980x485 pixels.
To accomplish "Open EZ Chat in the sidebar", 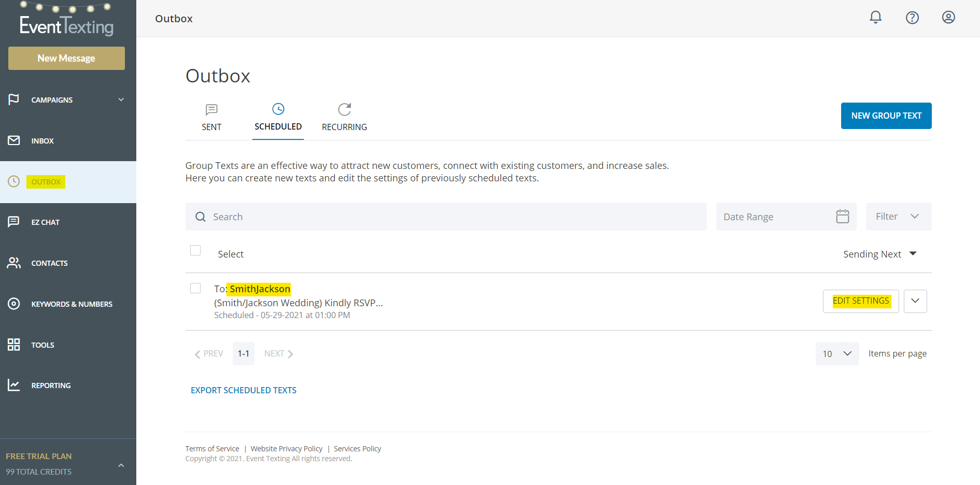I will tap(68, 222).
